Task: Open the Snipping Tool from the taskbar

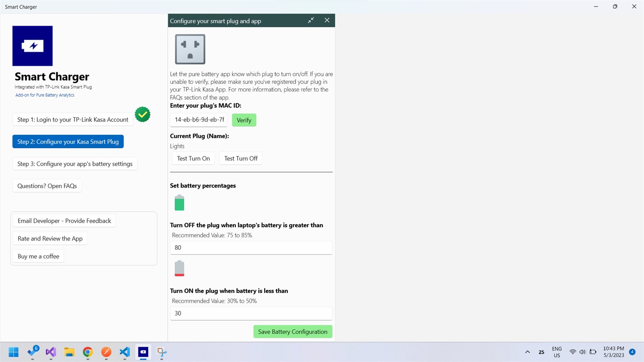Action: pos(161,352)
